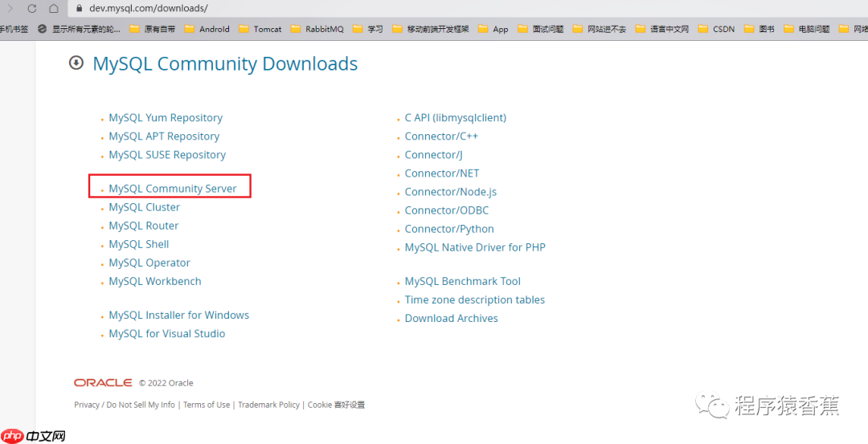The width and height of the screenshot is (868, 444).
Task: Go to the browser home page icon
Action: (53, 8)
